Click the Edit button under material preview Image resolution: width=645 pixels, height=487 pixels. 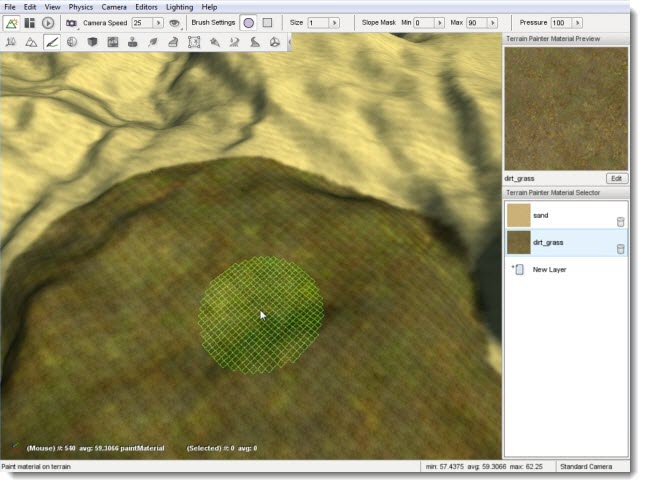point(616,178)
